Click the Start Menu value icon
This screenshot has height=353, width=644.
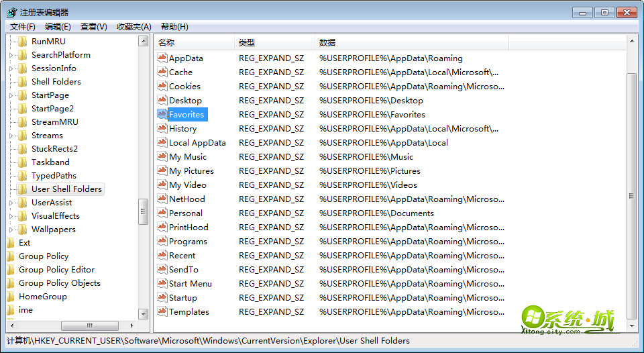(162, 284)
